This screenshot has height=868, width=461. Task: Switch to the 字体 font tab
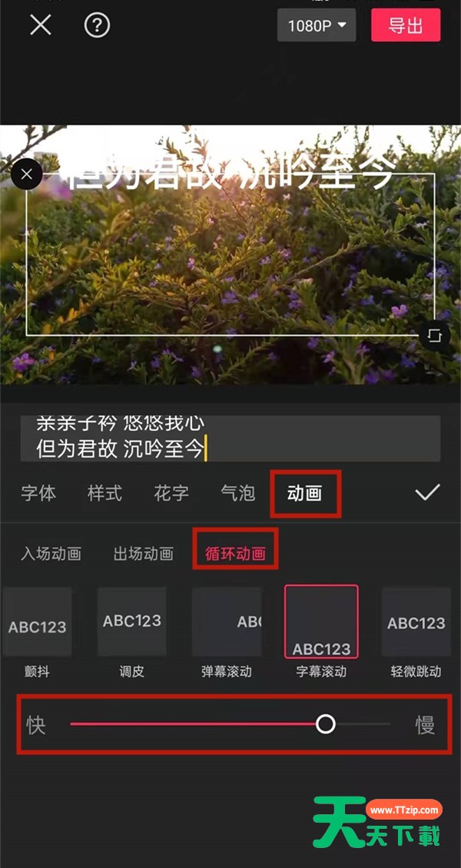[x=38, y=492]
